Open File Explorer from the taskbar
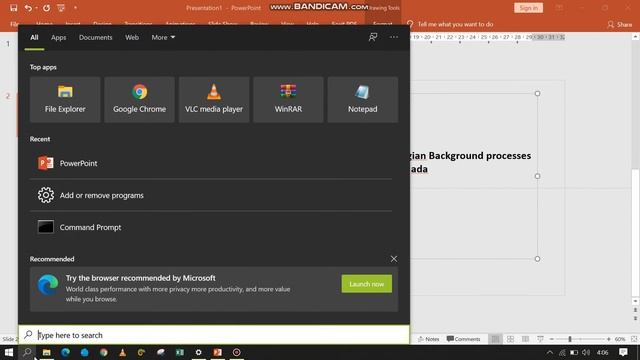The width and height of the screenshot is (640, 360). point(47,352)
